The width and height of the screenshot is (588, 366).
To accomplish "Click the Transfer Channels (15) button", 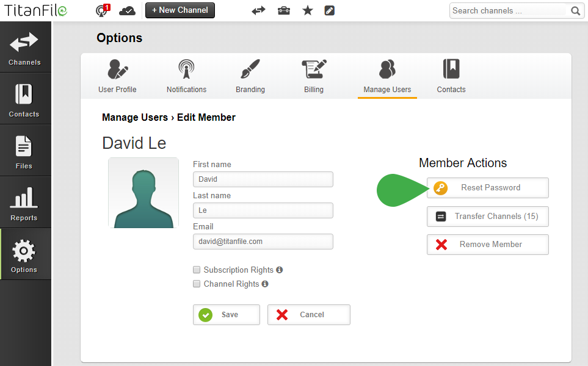I will click(487, 217).
